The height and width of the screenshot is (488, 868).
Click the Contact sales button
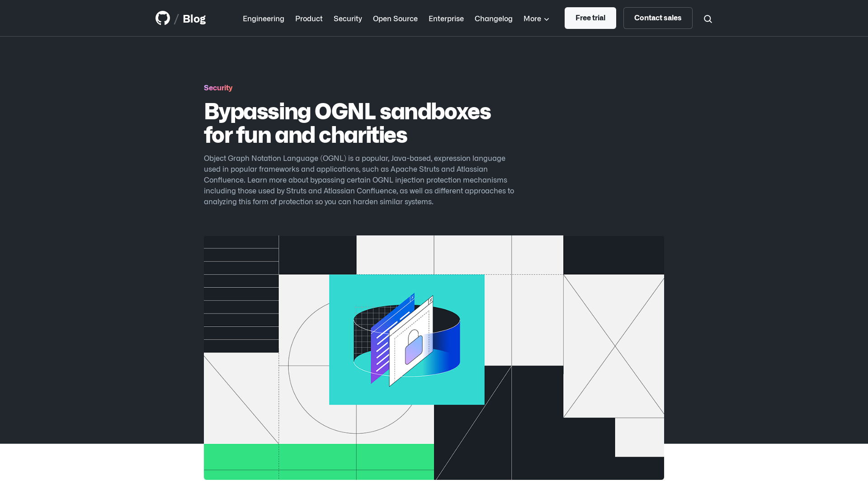(658, 18)
